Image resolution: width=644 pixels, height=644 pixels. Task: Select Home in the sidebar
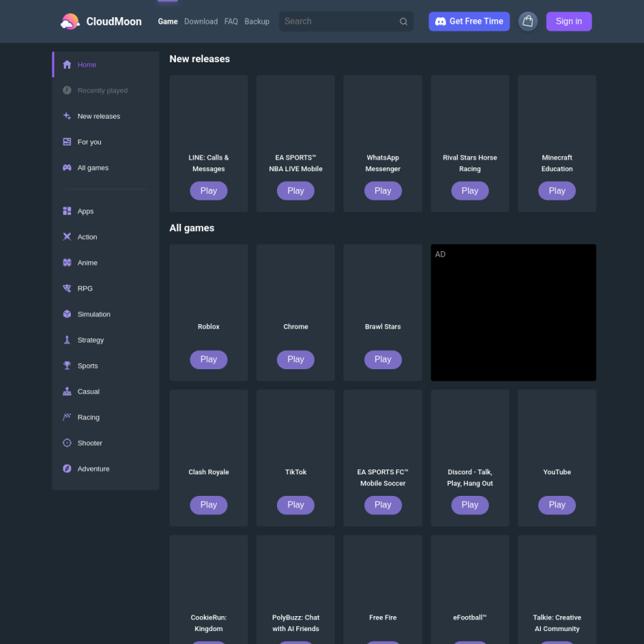(106, 64)
